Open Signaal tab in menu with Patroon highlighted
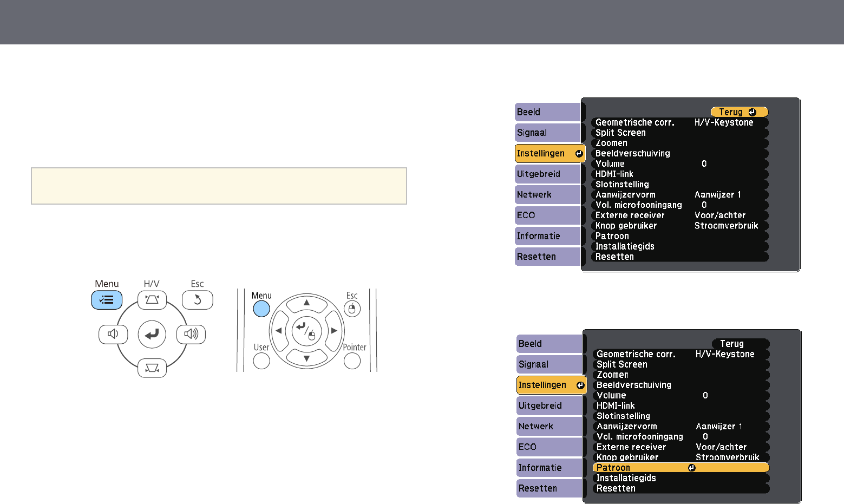This screenshot has height=504, width=844. coord(549,364)
